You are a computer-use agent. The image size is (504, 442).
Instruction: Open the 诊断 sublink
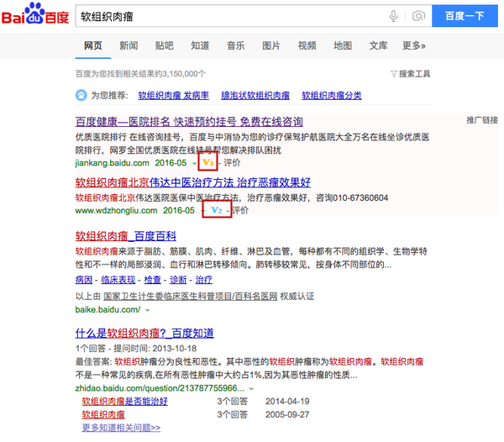pos(178,280)
